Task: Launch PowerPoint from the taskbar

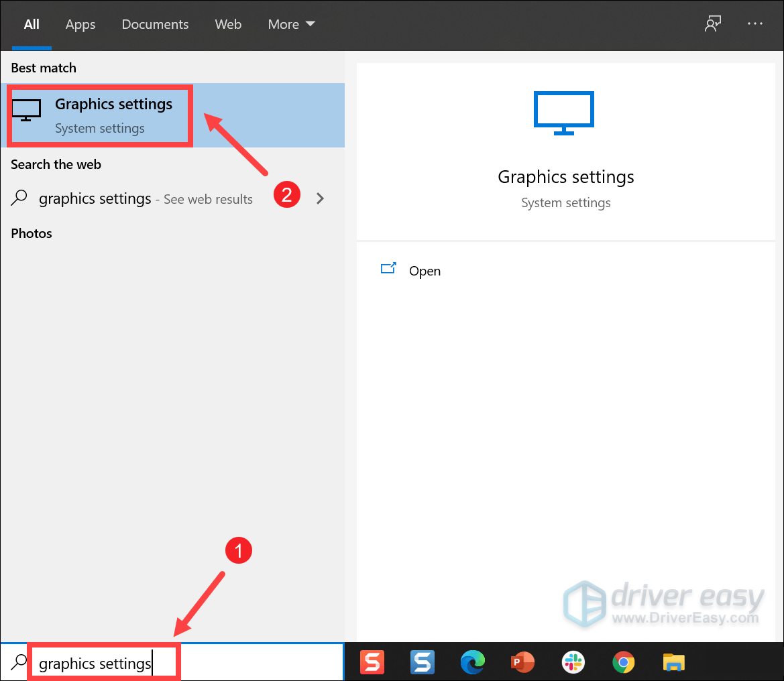Action: click(523, 662)
